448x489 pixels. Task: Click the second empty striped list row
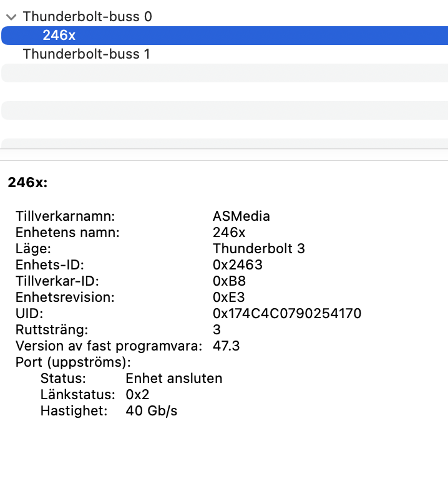(225, 110)
